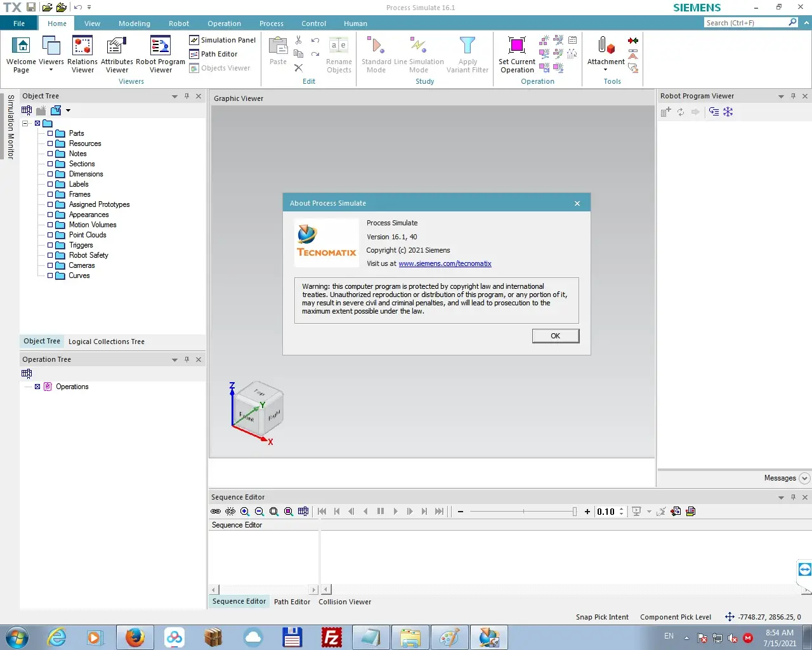Viewport: 812px width, 650px height.
Task: Open the Attributes Viewer
Action: pyautogui.click(x=117, y=55)
